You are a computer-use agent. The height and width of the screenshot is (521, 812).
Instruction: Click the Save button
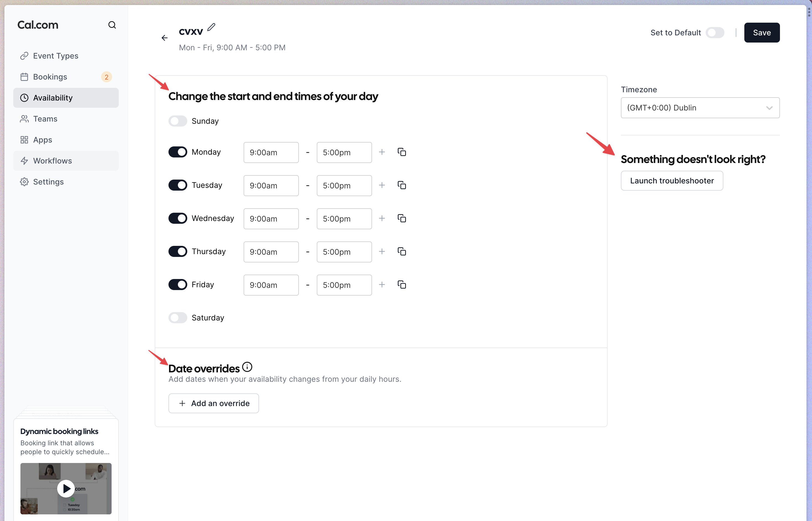click(762, 33)
